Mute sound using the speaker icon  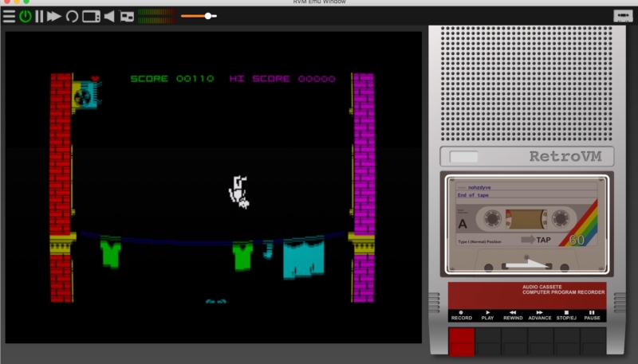coord(109,16)
